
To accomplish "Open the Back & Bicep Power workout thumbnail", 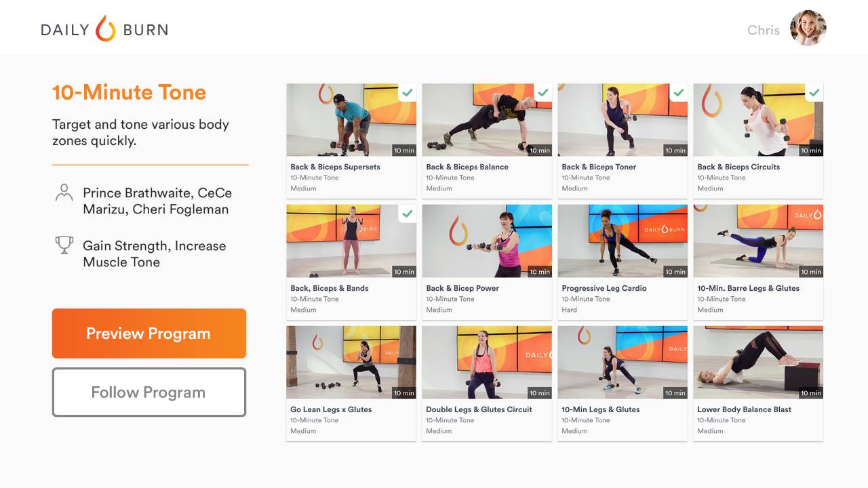I will pos(487,241).
